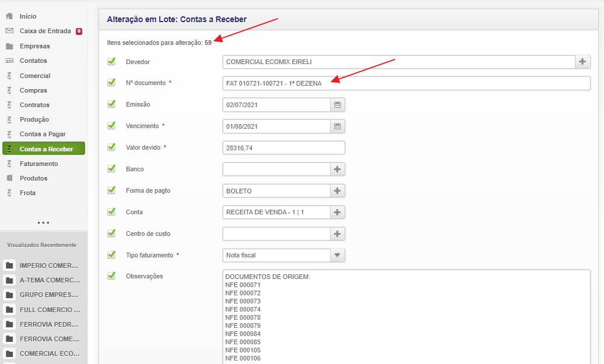Open Contas a Pagar menu item
The width and height of the screenshot is (604, 364).
pyautogui.click(x=43, y=134)
